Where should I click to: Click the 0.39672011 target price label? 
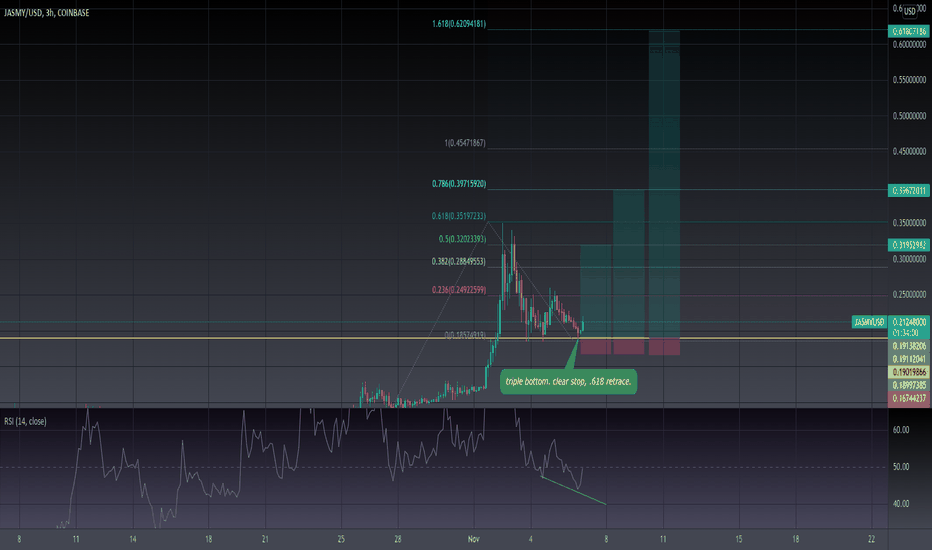[x=909, y=190]
